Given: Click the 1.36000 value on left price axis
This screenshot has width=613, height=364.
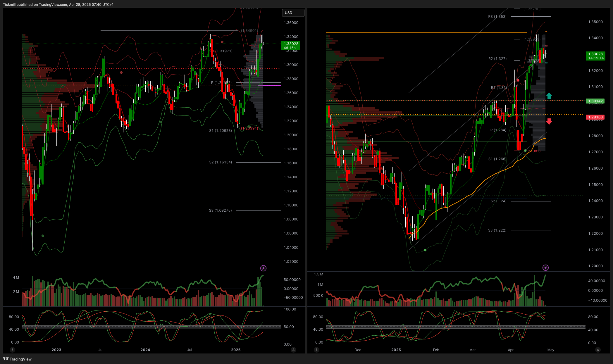Looking at the screenshot, I should click(291, 23).
